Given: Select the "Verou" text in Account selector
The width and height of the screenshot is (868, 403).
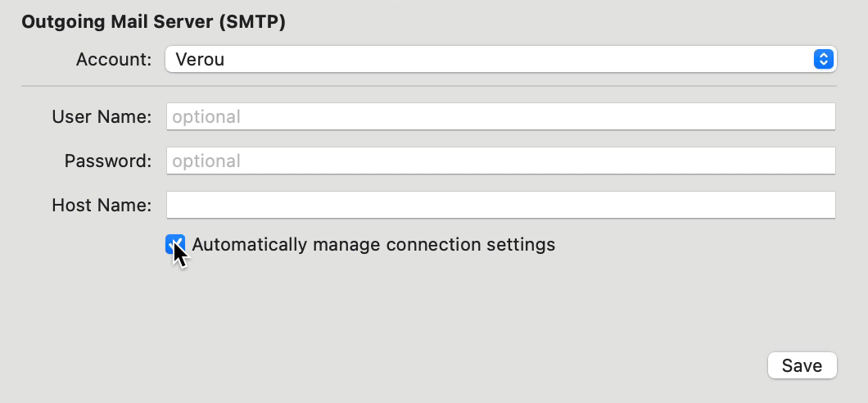Looking at the screenshot, I should [x=200, y=59].
